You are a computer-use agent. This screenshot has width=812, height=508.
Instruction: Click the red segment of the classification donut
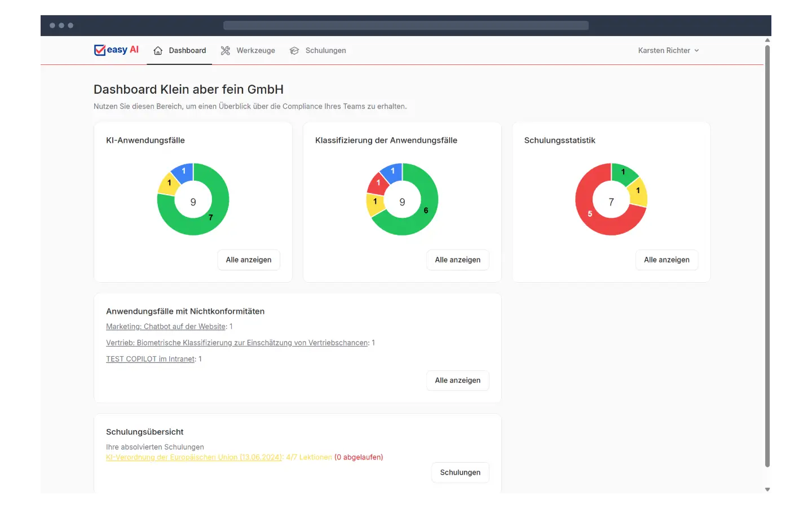pyautogui.click(x=379, y=182)
